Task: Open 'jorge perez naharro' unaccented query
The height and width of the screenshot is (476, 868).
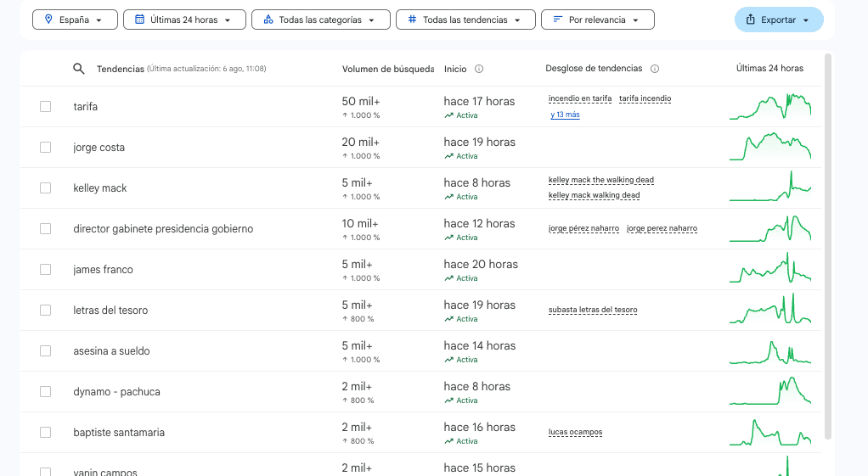Action: pos(662,228)
